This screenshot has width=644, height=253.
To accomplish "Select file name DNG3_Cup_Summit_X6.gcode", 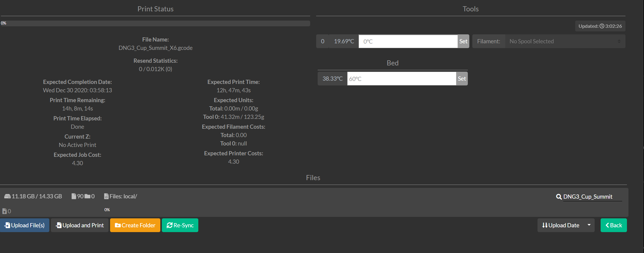I will tap(156, 48).
